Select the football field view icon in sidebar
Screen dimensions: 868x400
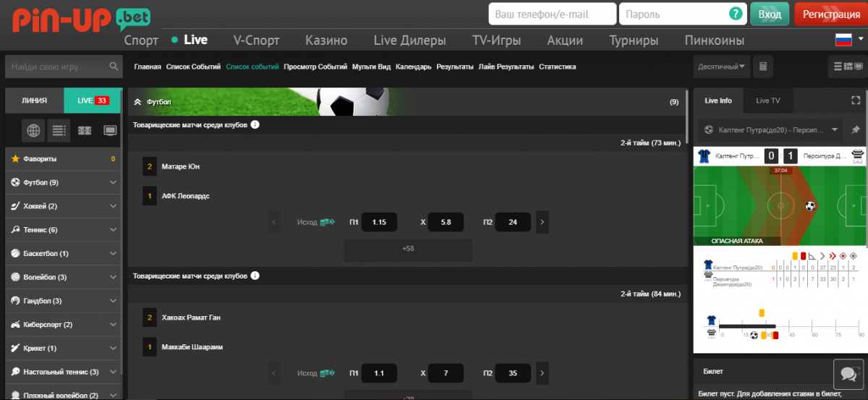[85, 131]
